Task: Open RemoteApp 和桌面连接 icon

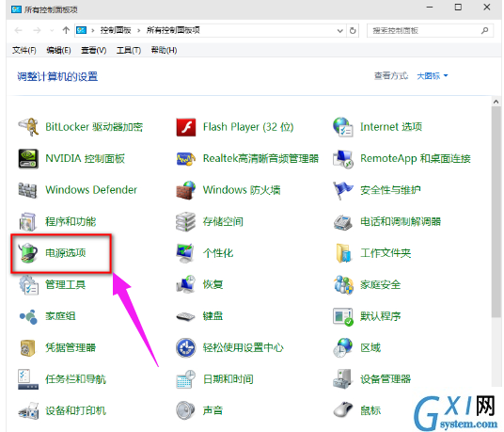Action: click(x=343, y=159)
